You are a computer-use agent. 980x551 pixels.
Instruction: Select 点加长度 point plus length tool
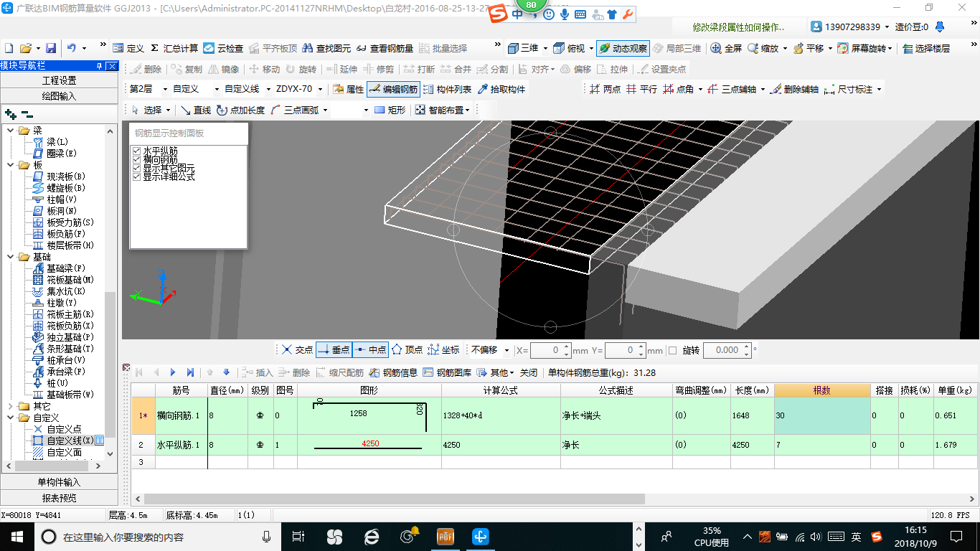click(241, 110)
